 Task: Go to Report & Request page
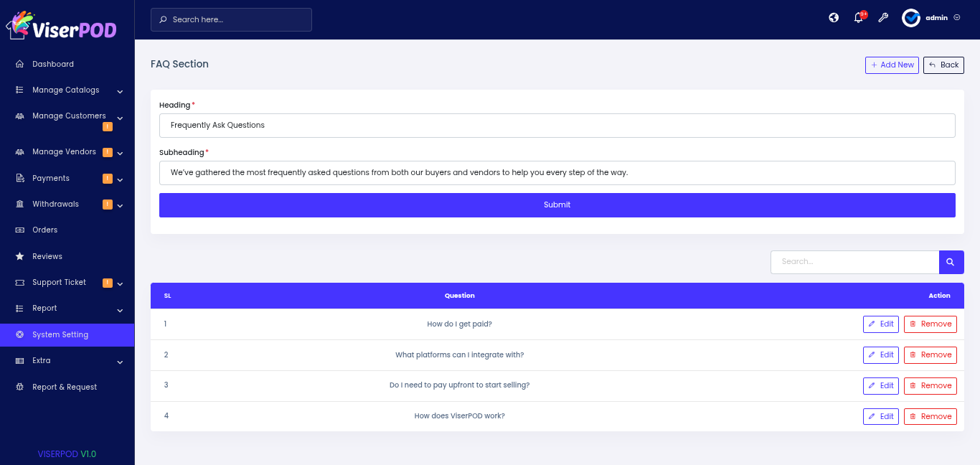65,387
